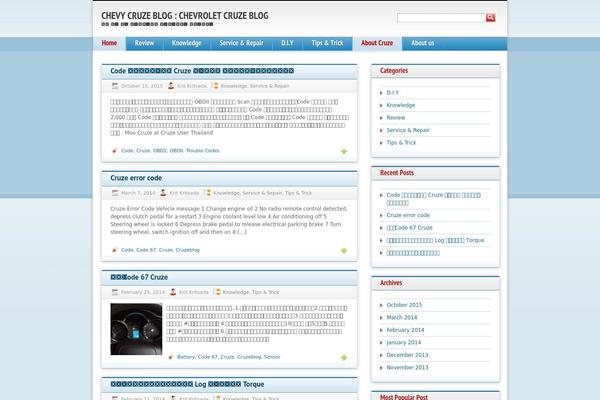Open the 'Cruzeblog' tag under Cruze error code
Viewport: 600px width, 400px height.
pyautogui.click(x=188, y=250)
